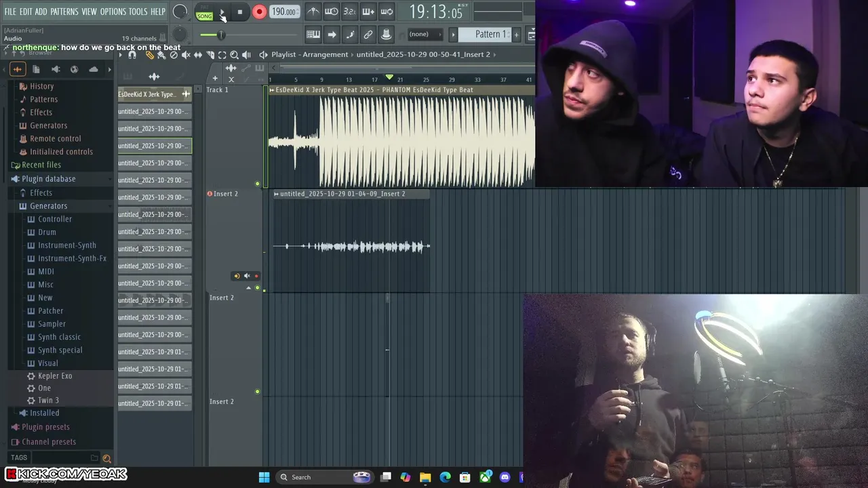Viewport: 868px width, 488px height.
Task: Click the browser files tab icon
Action: point(37,69)
